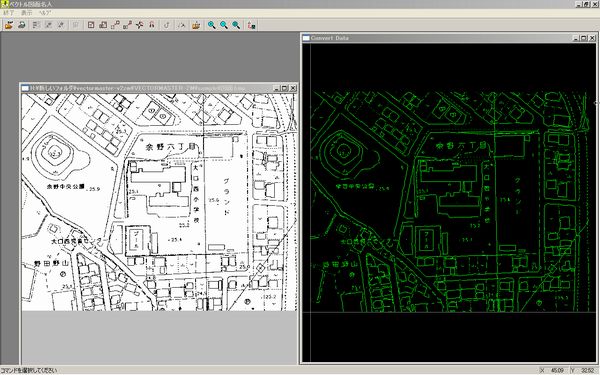This screenshot has height=375, width=600.
Task: Maximize the raster map image window
Action: [x=284, y=88]
